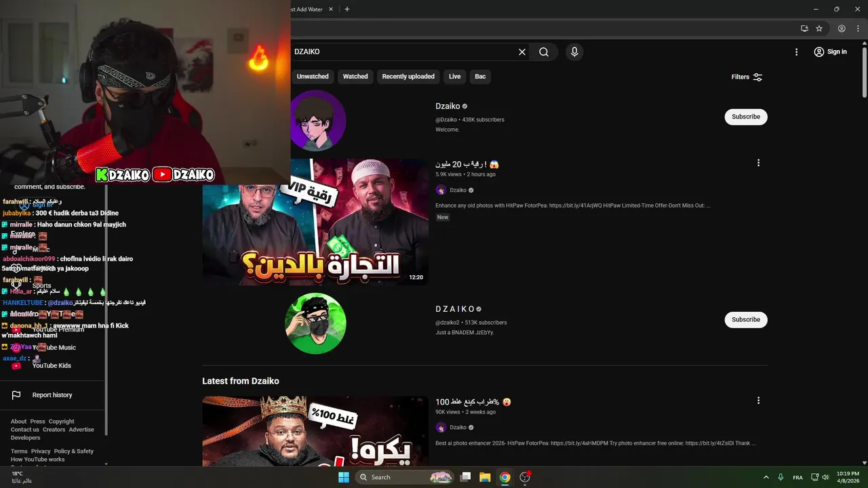Start voice search with microphone icon
Viewport: 868px width, 488px height.
point(574,52)
